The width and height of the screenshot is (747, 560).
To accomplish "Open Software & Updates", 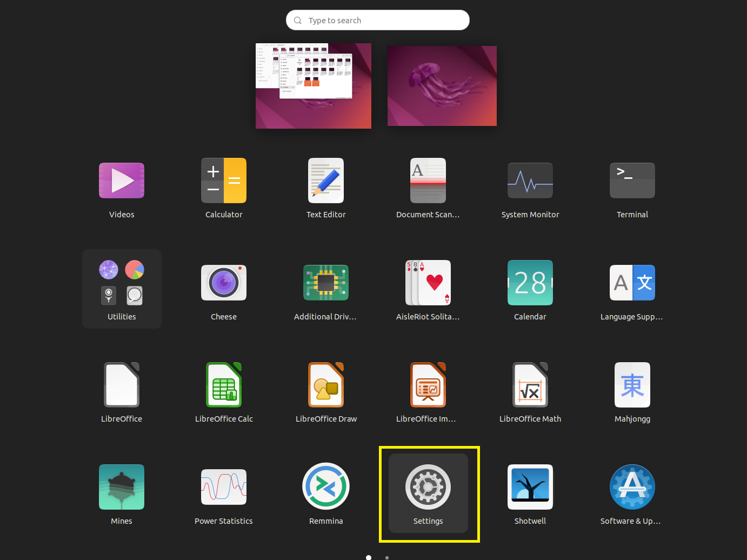I will tap(632, 487).
